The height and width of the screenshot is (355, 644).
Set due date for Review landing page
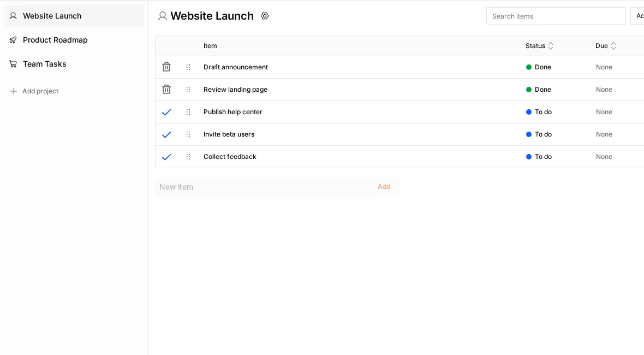pos(604,90)
